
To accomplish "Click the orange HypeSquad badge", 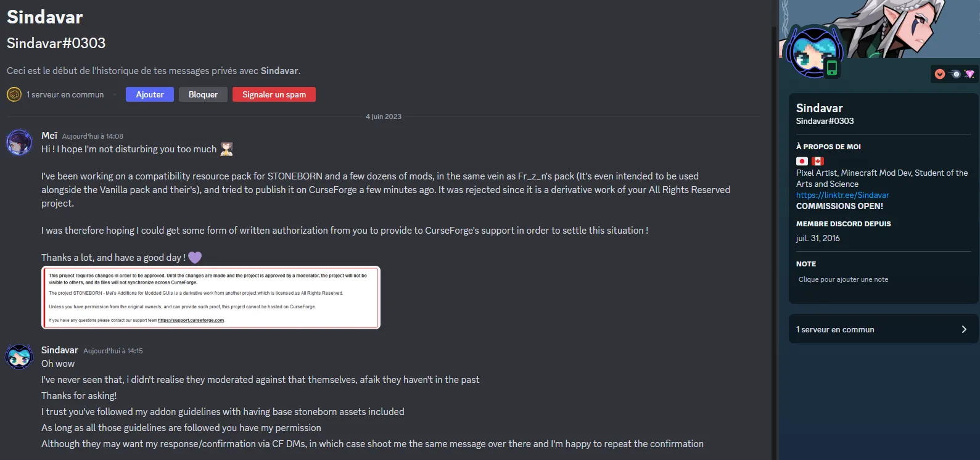I will coord(940,74).
